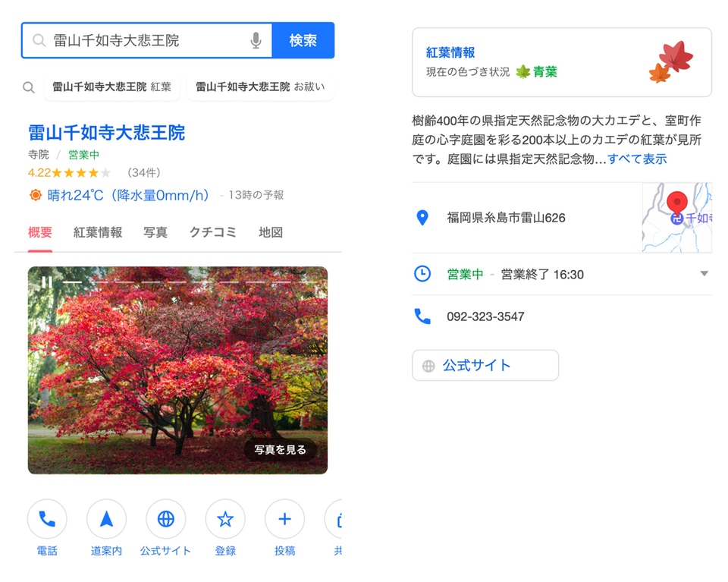Select suggestion 雷山千如寺大悲王院 紅葉
The image size is (728, 582).
[x=111, y=87]
